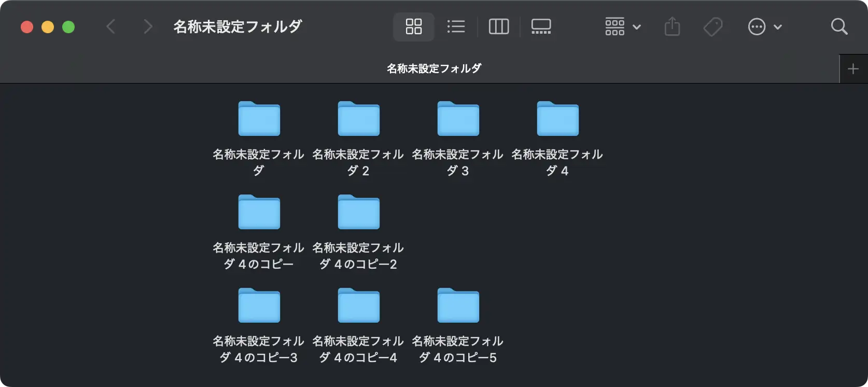
Task: Select the folder 名称未設定フォルダ 3
Action: pos(458,119)
